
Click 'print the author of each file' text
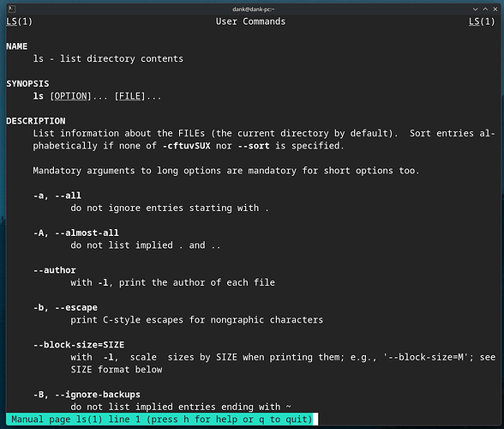click(197, 283)
